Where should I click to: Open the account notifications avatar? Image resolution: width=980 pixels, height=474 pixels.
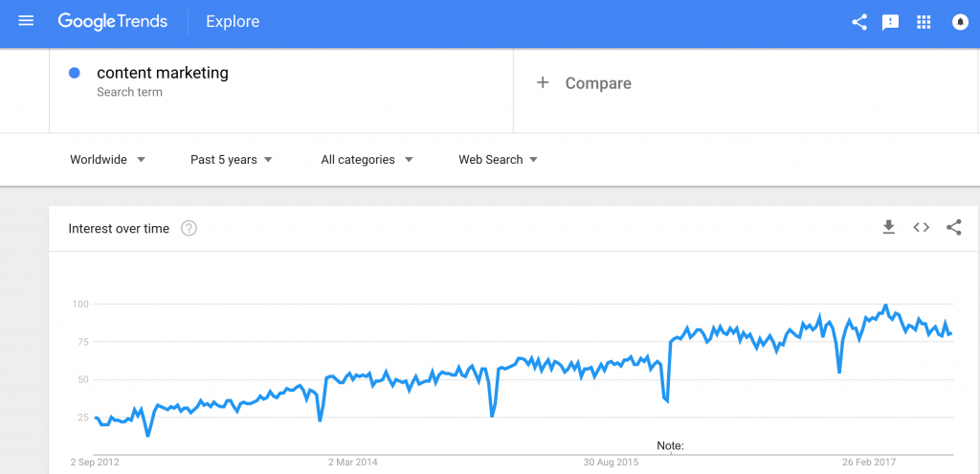tap(960, 22)
